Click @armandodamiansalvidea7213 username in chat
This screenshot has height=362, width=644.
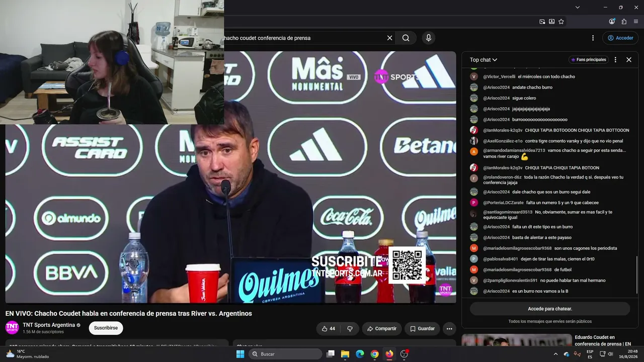514,150
